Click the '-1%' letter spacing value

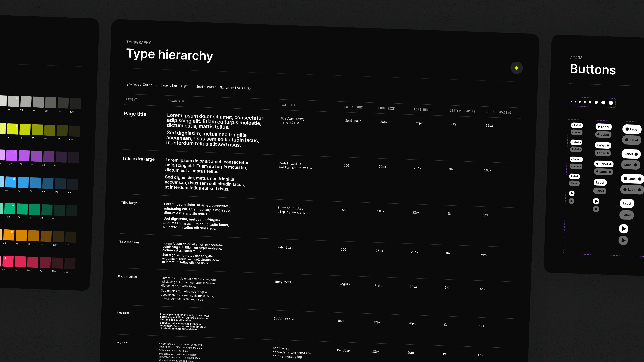[x=453, y=124]
